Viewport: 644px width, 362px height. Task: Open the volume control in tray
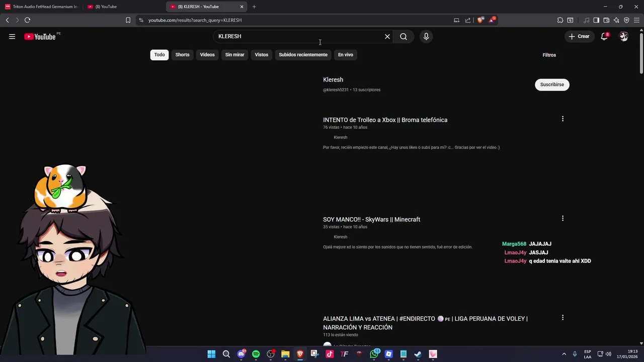pos(608,354)
